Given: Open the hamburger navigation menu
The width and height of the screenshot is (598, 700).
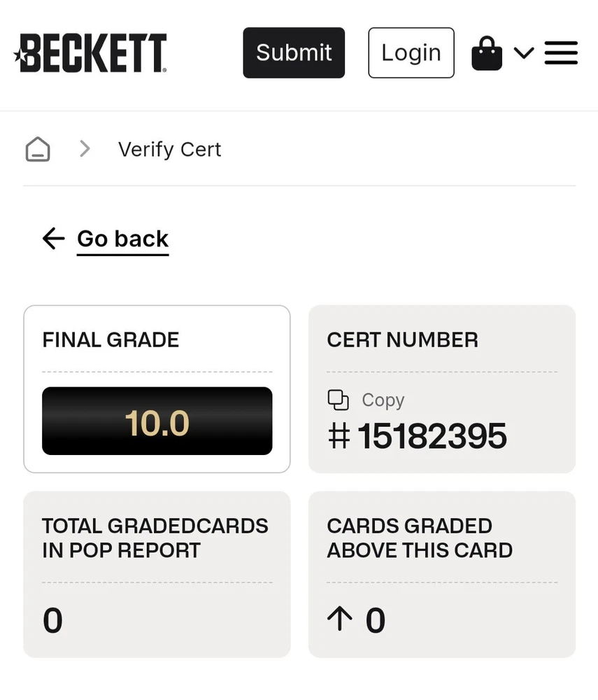Looking at the screenshot, I should (x=561, y=53).
